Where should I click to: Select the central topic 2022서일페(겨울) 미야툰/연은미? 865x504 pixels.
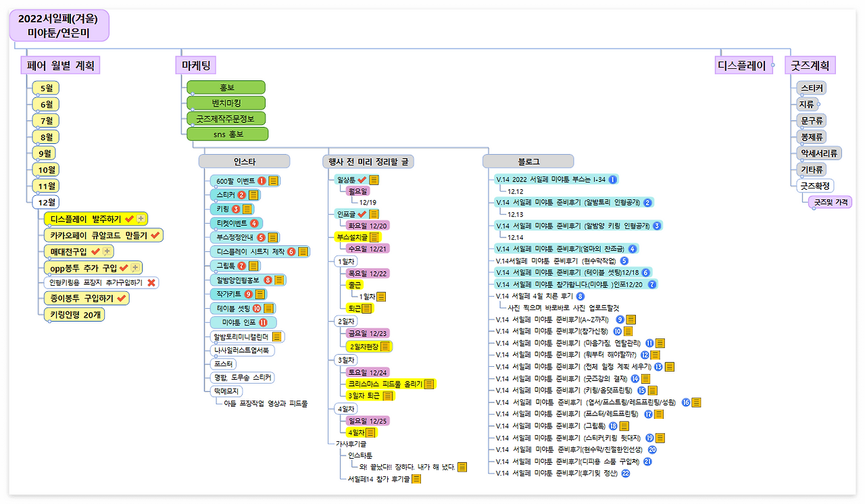coord(59,26)
